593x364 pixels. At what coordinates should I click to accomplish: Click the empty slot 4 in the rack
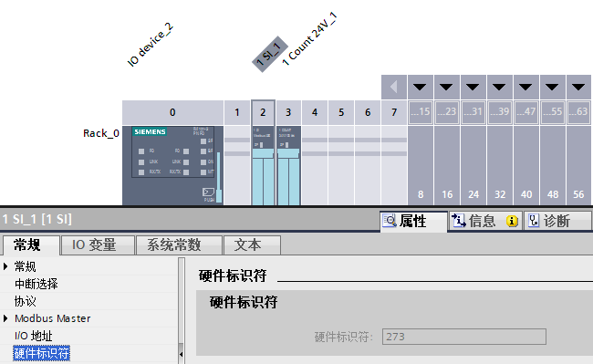315,165
